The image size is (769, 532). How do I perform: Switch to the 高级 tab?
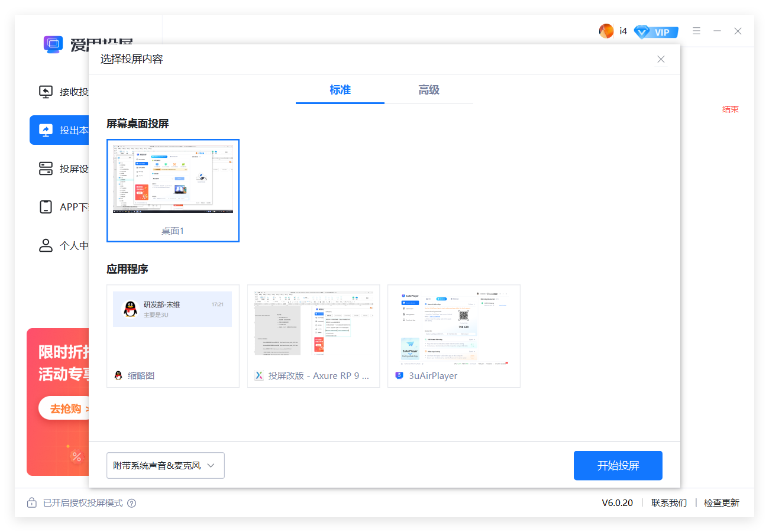point(428,90)
